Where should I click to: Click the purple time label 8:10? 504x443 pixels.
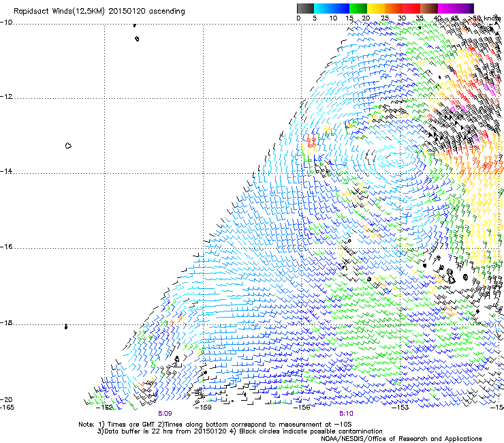(346, 414)
